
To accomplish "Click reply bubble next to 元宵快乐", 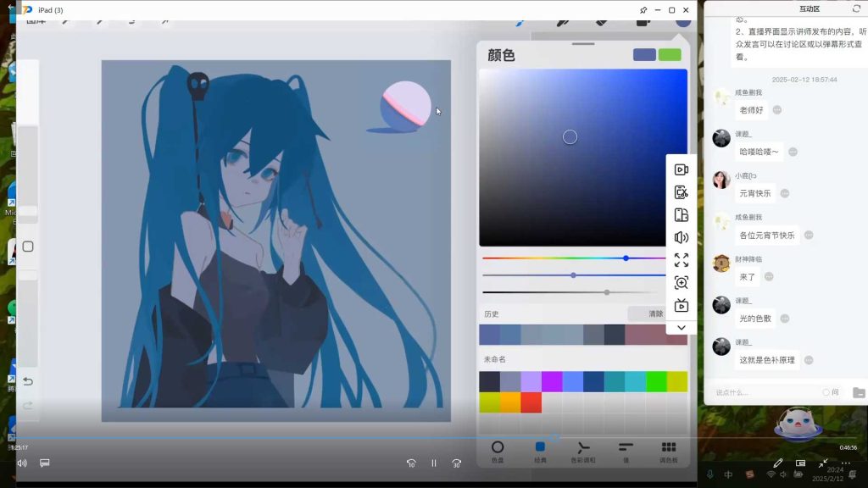I will click(x=785, y=193).
